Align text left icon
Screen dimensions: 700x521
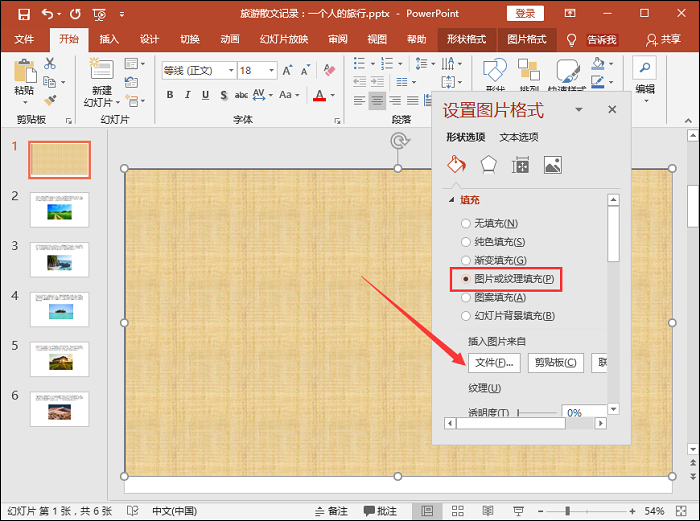pos(359,100)
